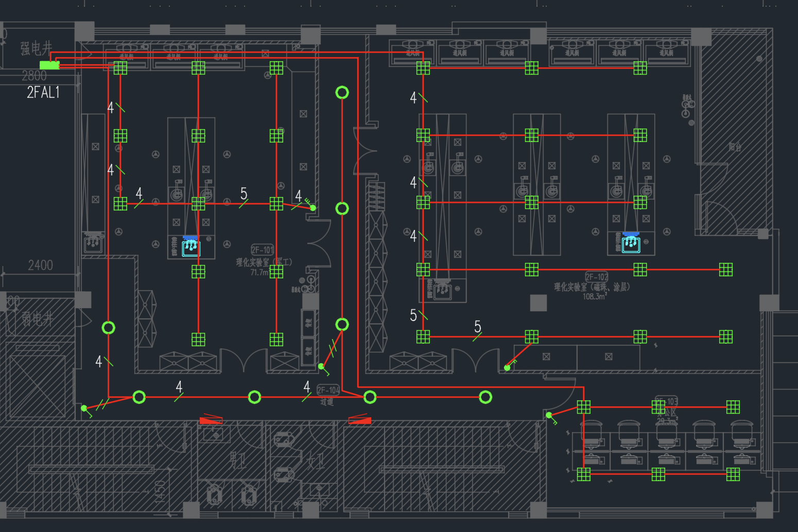Pick the 2400 dimension text
This screenshot has width=798, height=532.
pos(40,265)
